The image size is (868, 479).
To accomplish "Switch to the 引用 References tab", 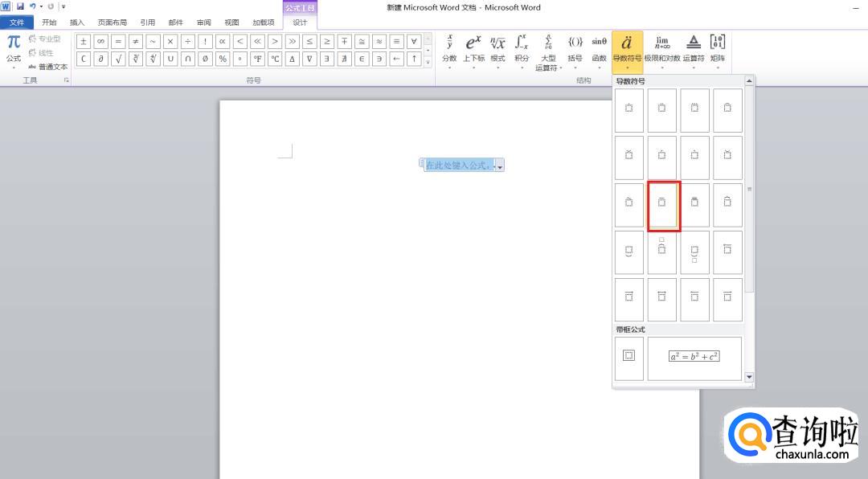I will pos(147,23).
